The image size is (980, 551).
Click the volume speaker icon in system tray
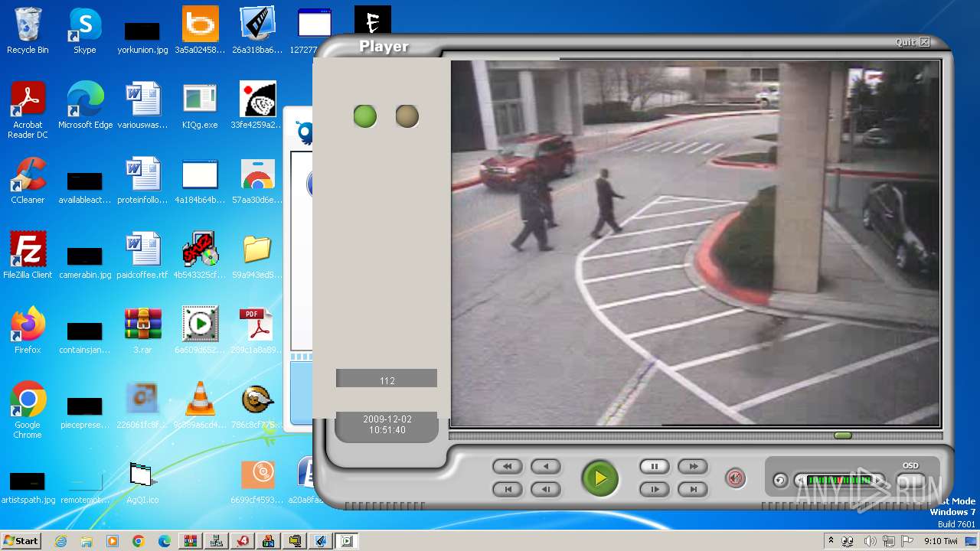click(x=870, y=541)
